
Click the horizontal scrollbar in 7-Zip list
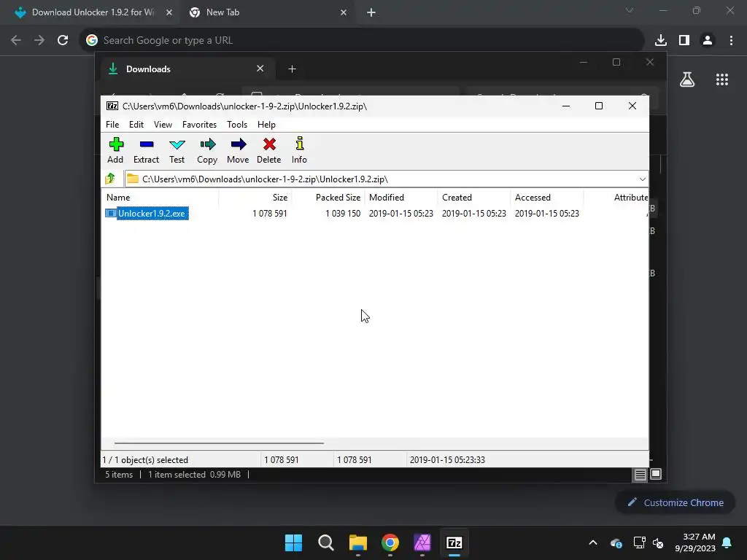(219, 443)
